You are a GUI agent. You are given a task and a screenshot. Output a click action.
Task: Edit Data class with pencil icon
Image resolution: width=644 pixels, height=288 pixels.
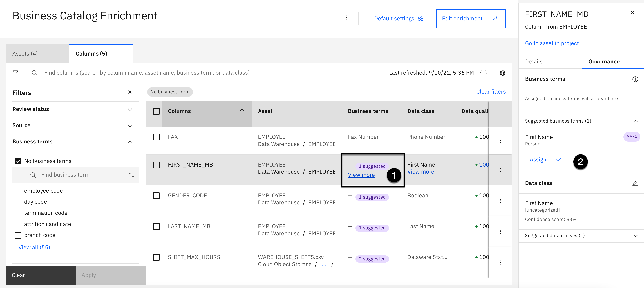[635, 183]
